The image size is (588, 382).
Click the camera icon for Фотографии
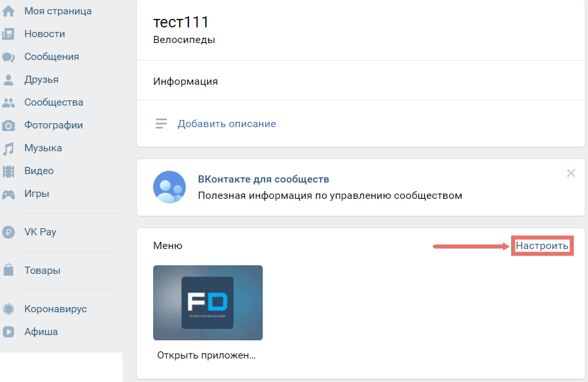click(8, 125)
